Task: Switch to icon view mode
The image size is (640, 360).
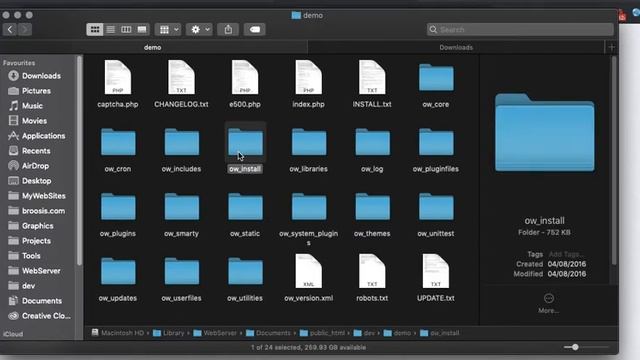Action: click(95, 29)
